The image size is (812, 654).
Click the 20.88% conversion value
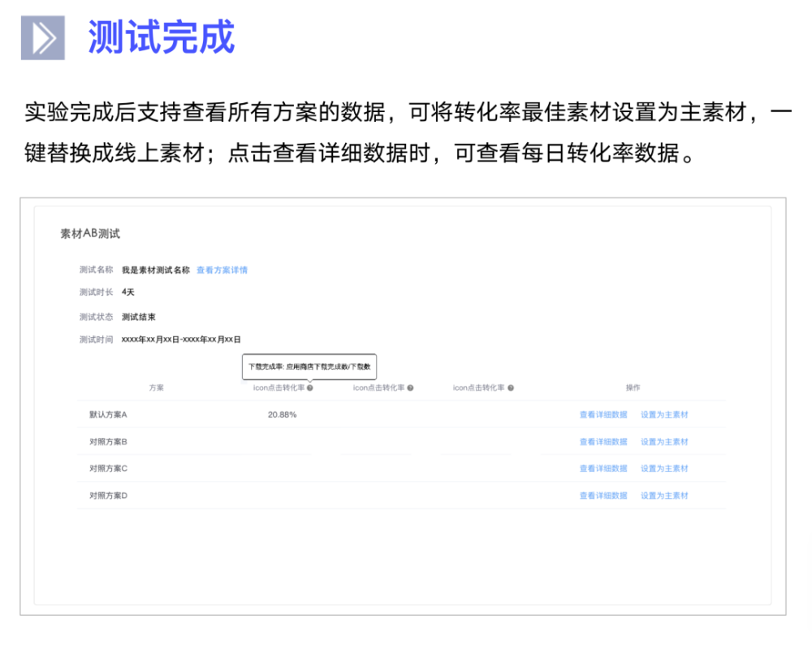(283, 414)
